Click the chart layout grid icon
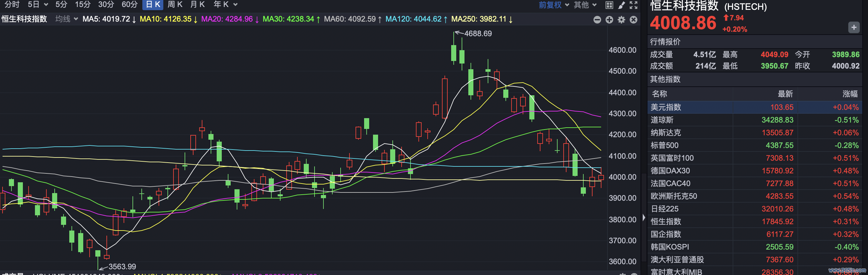868x275 pixels. pyautogui.click(x=609, y=5)
